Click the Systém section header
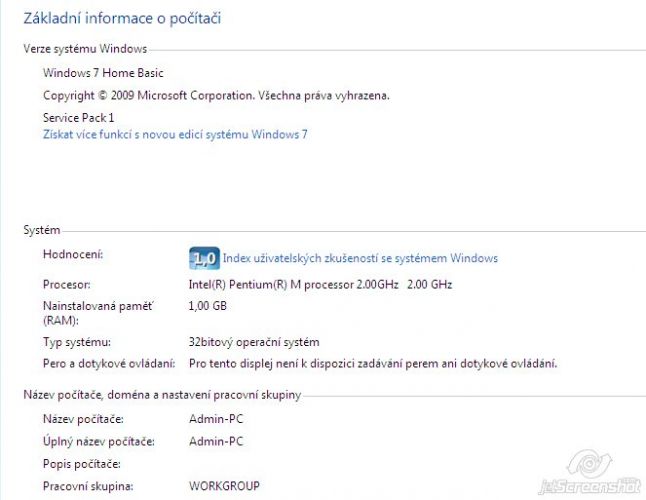 click(42, 230)
